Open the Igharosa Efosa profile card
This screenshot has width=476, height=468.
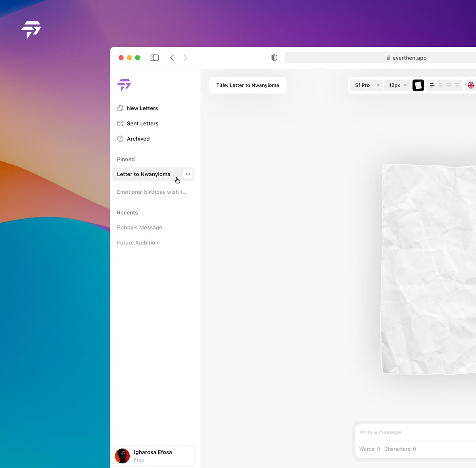(154, 456)
